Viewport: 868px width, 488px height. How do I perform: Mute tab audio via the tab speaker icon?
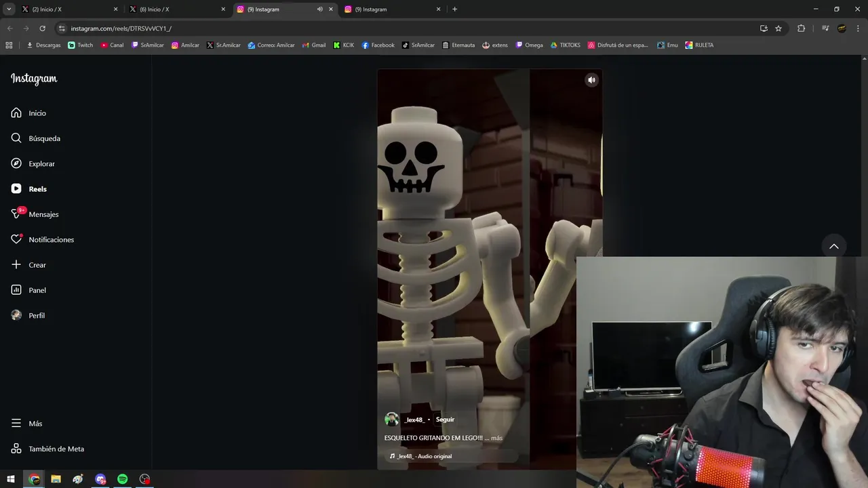tap(319, 9)
